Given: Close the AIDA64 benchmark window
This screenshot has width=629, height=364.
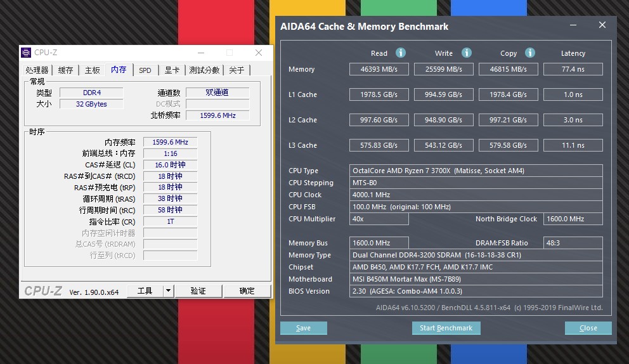Looking at the screenshot, I should (x=602, y=25).
